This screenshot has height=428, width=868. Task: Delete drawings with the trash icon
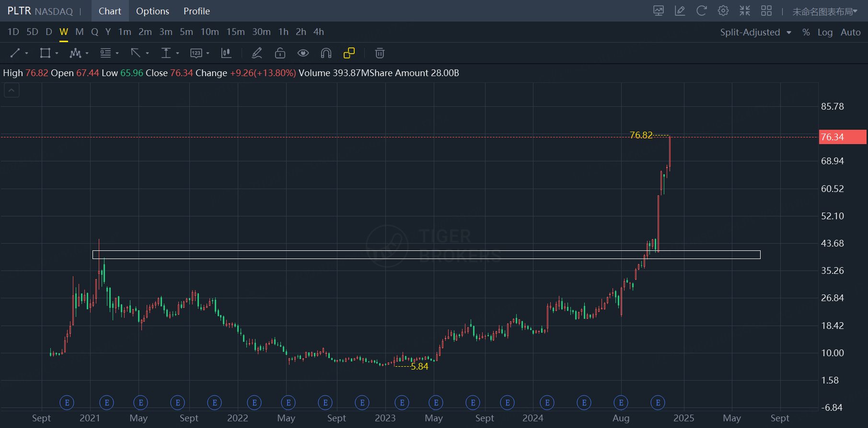(380, 53)
